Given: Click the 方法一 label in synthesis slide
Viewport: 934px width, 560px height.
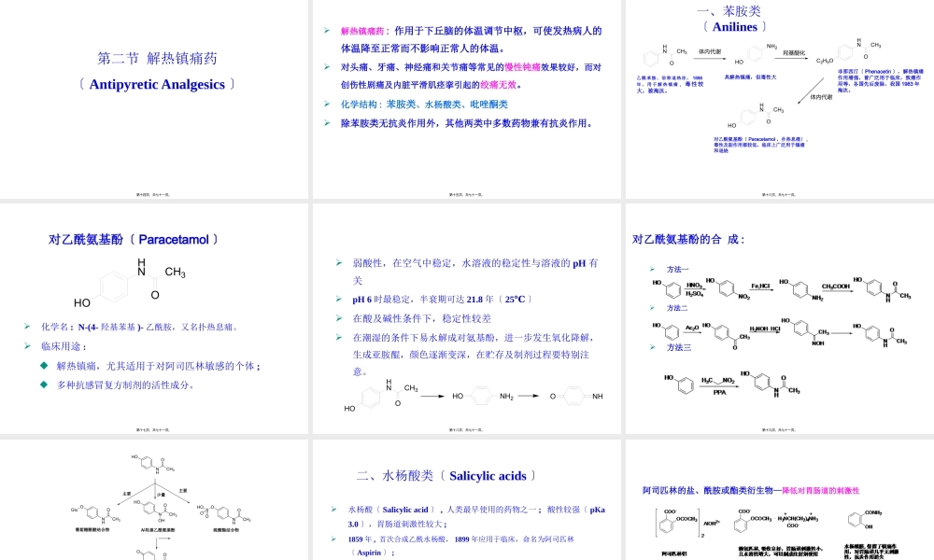Looking at the screenshot, I should (x=677, y=269).
